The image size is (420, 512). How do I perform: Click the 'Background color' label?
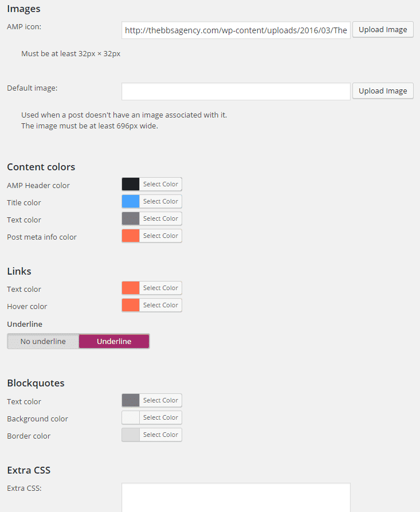click(x=37, y=419)
